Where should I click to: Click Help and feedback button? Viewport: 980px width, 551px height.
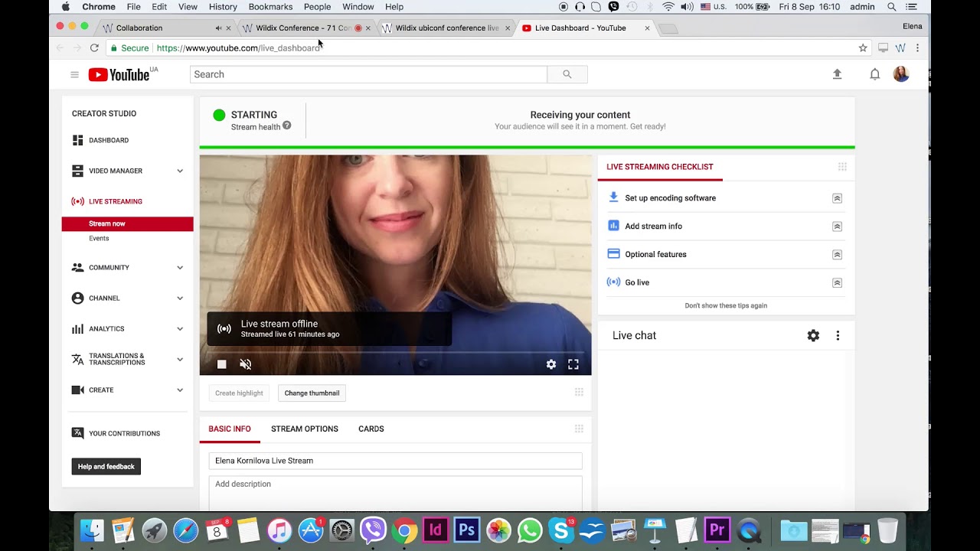106,466
